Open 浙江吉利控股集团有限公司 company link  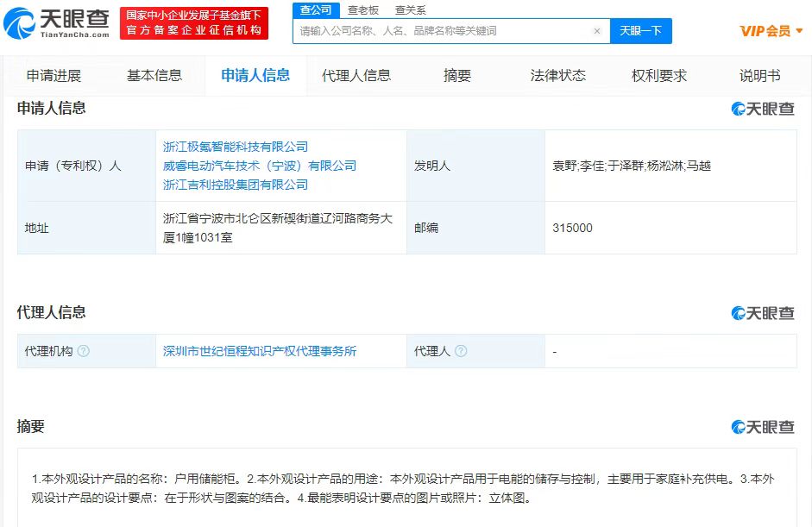click(x=236, y=185)
